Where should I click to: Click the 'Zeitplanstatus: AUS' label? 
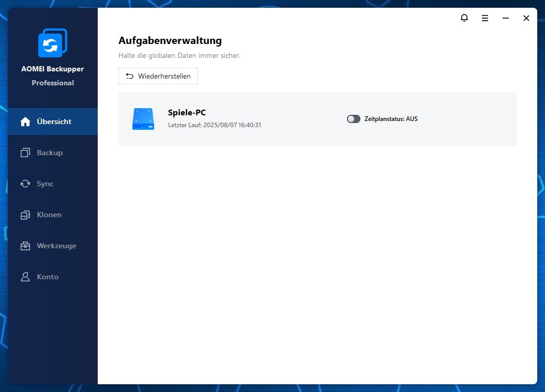[391, 119]
